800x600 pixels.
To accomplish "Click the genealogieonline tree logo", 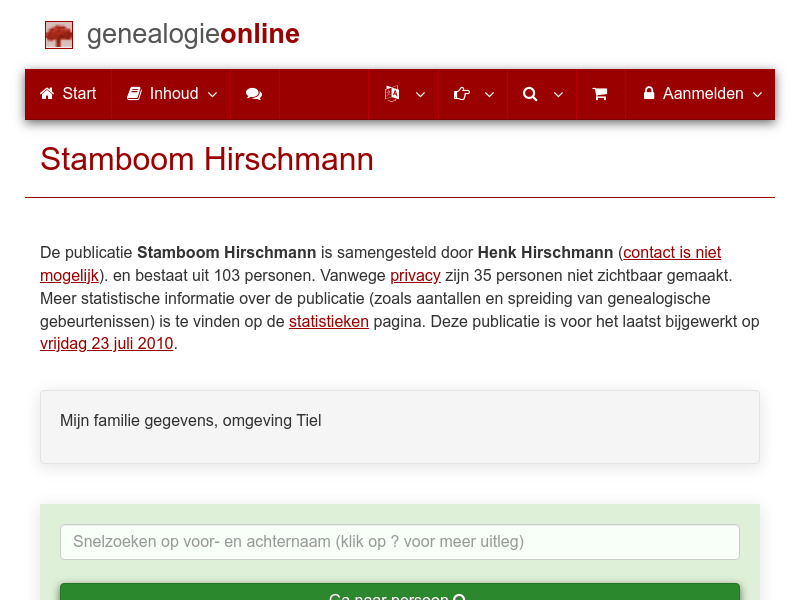I will tap(59, 34).
